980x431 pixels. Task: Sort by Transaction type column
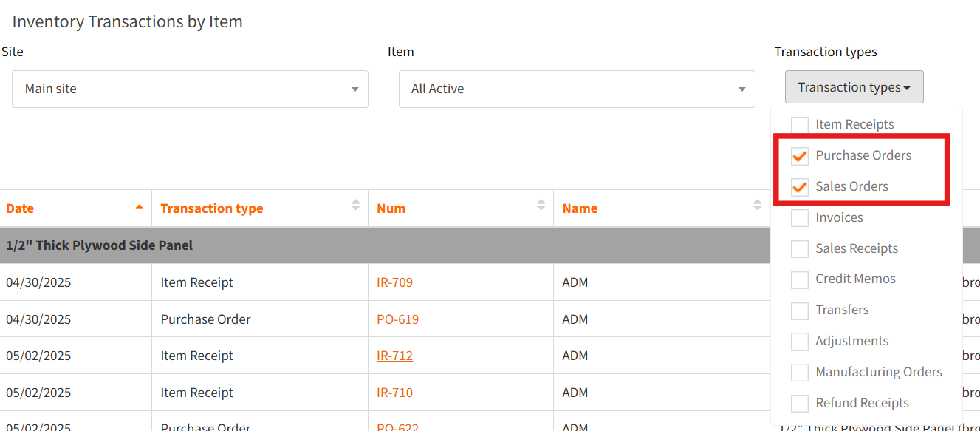pyautogui.click(x=260, y=208)
